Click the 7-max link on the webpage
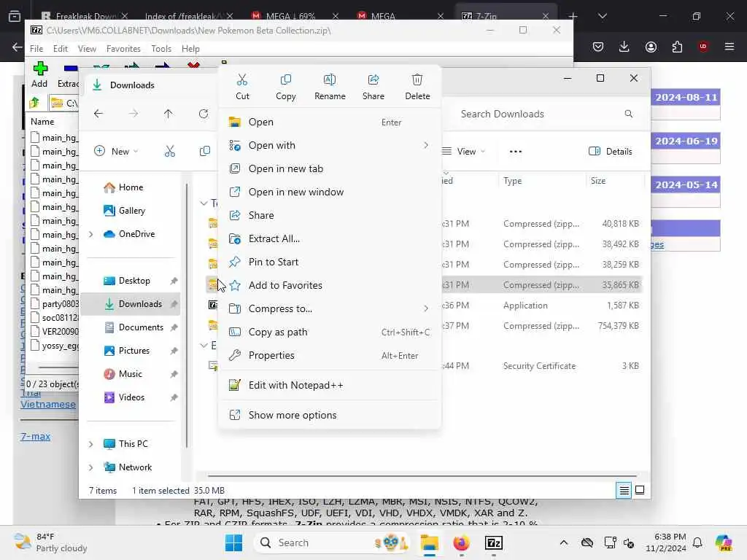747x560 pixels. tap(35, 436)
